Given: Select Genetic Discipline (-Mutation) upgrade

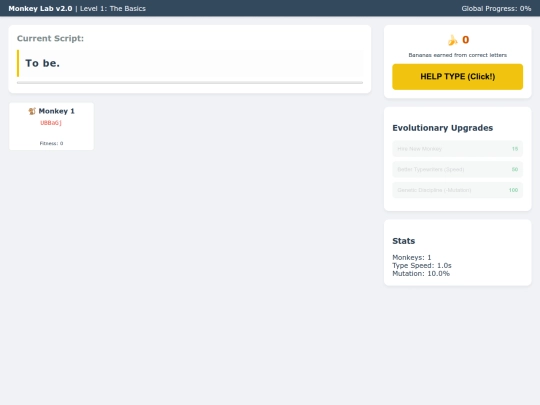Looking at the screenshot, I should 457,190.
